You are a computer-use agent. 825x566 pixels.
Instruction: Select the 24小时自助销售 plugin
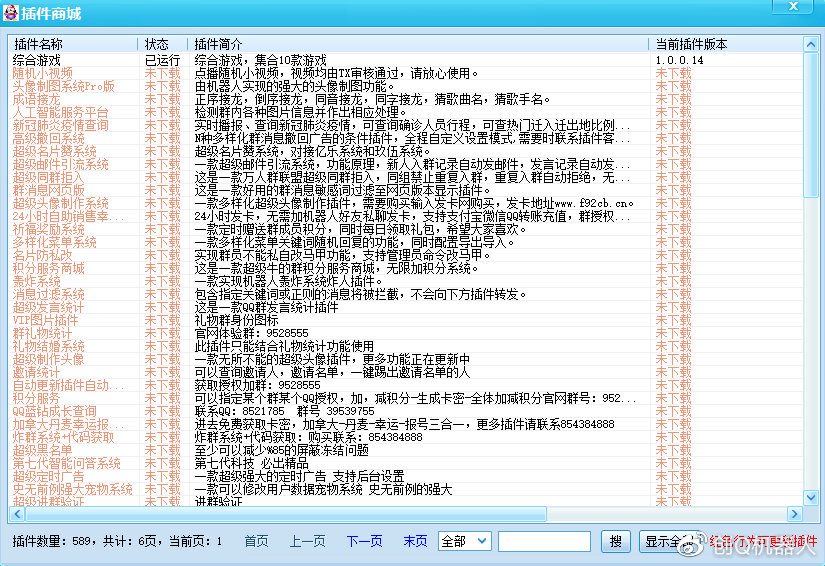click(x=68, y=216)
